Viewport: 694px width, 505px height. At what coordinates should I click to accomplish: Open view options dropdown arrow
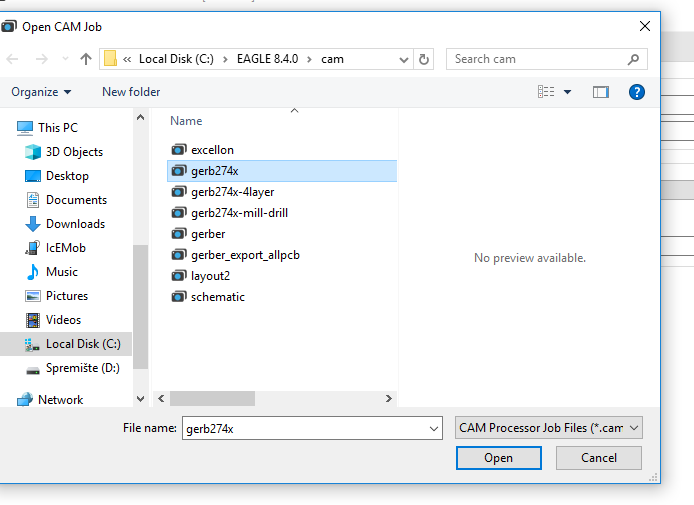(x=567, y=92)
